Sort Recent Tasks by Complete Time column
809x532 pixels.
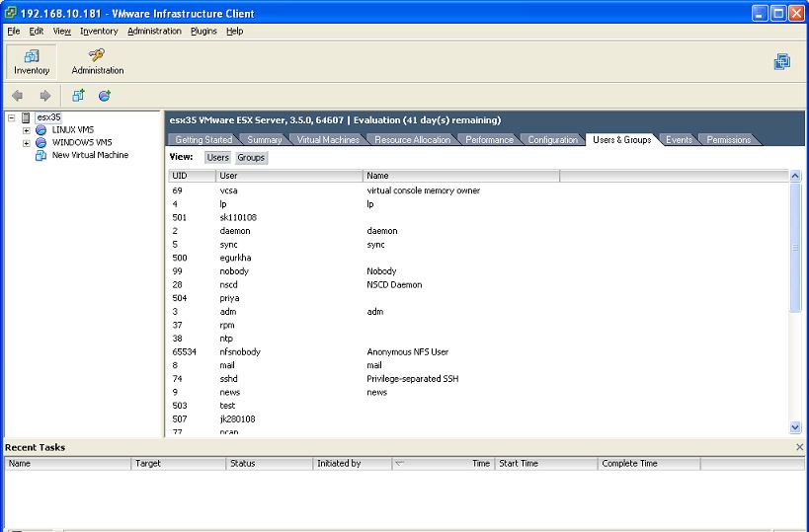pyautogui.click(x=649, y=464)
